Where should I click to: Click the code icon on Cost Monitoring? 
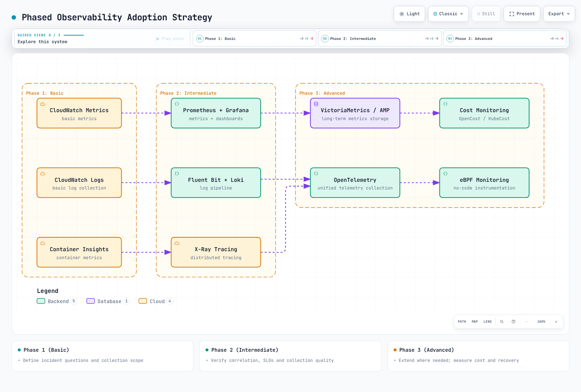point(446,104)
